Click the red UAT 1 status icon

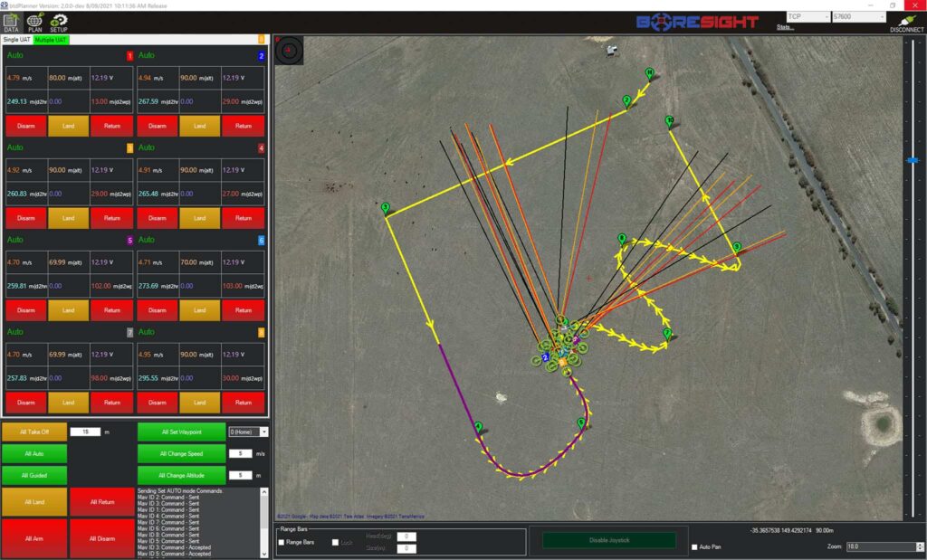click(129, 55)
